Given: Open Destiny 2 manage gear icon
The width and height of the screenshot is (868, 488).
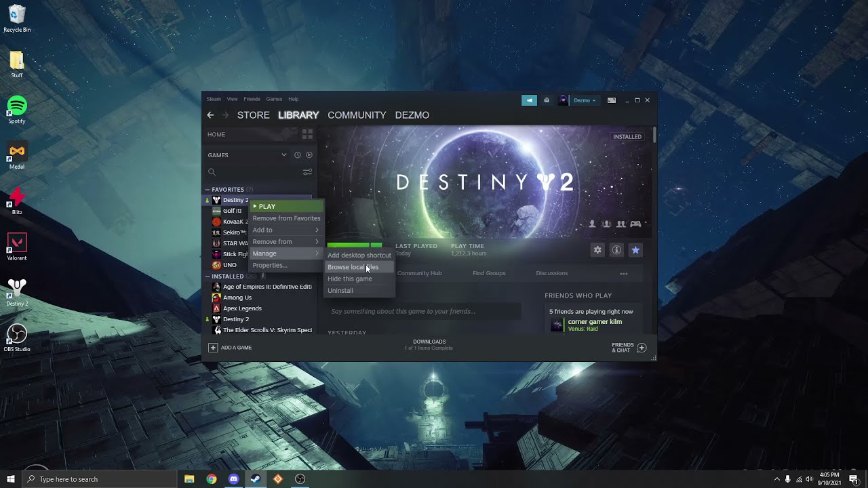Looking at the screenshot, I should 597,250.
